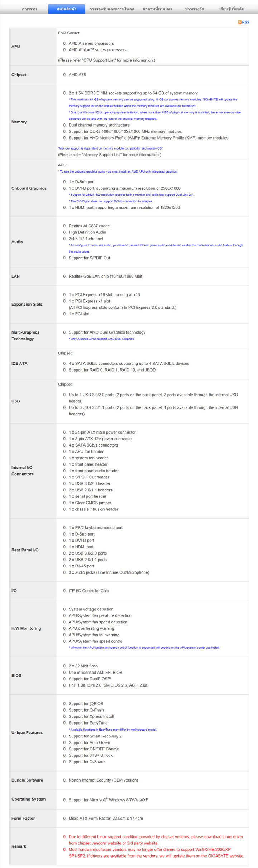Click the Internal I/O Connectors heading
Viewport: 258px width, 868px height.
point(23,471)
